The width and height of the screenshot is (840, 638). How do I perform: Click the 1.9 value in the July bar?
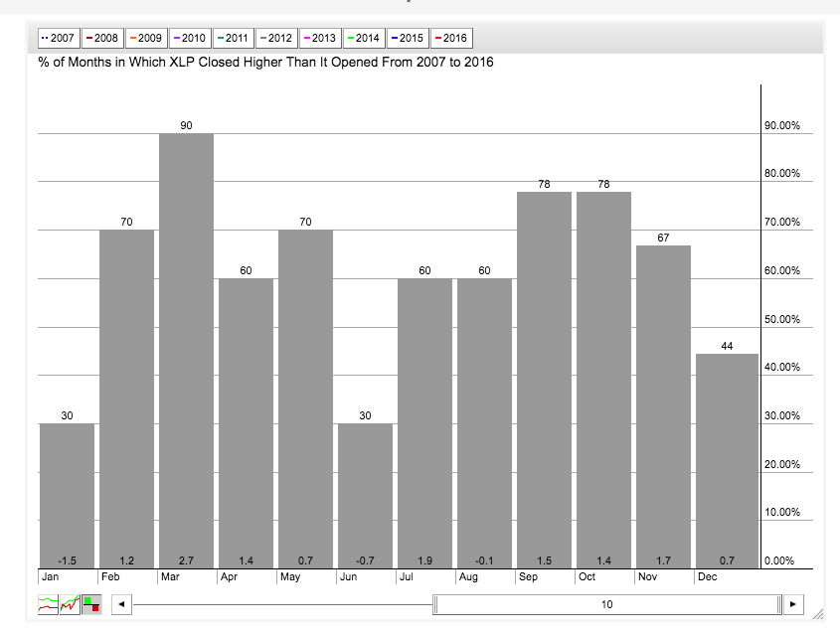424,560
